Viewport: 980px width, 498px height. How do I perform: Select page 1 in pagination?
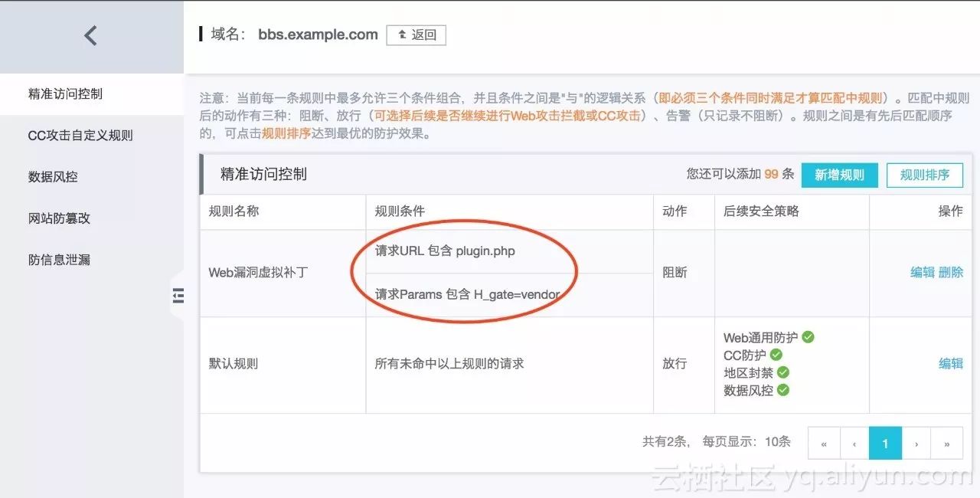click(885, 444)
